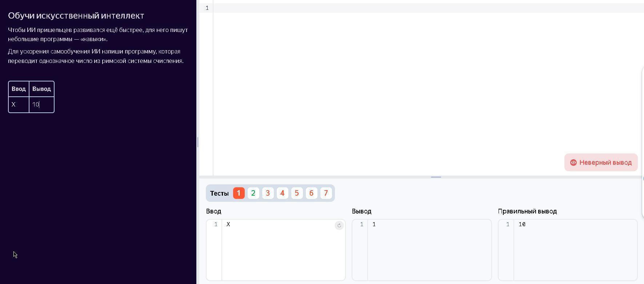The image size is (644, 284).
Task: Click the code icon in the Неверный вывод badge
Action: tap(573, 163)
